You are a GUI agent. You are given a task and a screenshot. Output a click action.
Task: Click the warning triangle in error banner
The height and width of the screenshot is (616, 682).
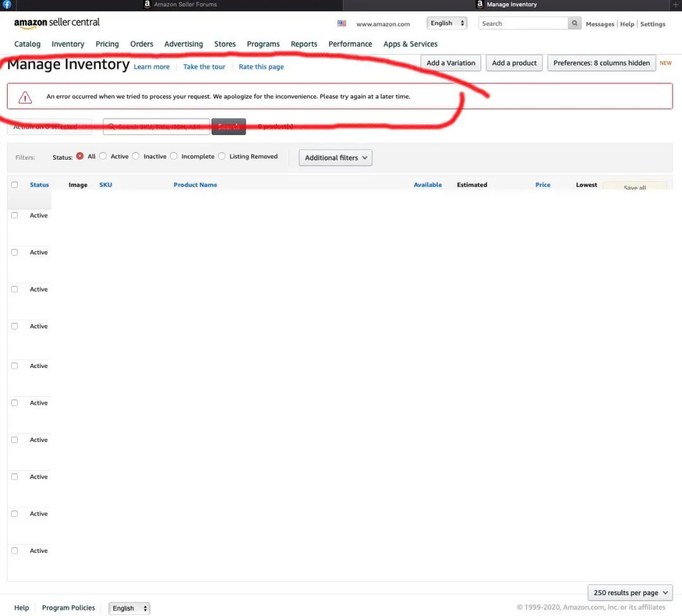pyautogui.click(x=25, y=97)
